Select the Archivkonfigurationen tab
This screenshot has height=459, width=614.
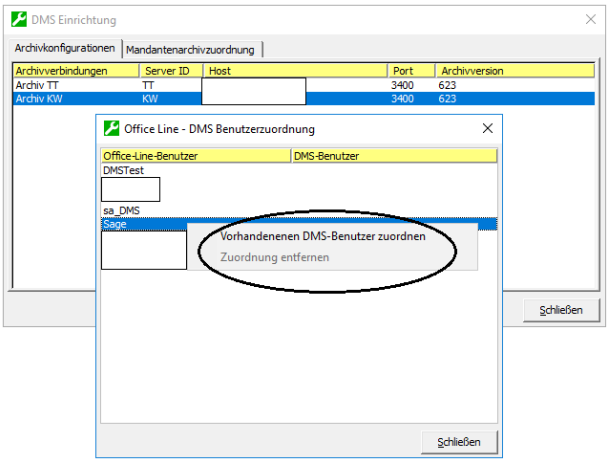(x=64, y=48)
